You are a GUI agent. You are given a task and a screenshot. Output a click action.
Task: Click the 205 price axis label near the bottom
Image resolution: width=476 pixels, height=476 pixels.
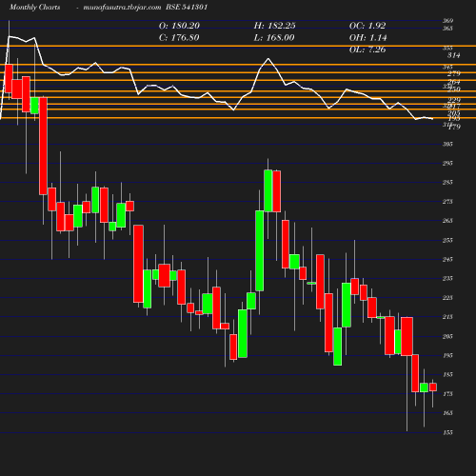[447, 336]
